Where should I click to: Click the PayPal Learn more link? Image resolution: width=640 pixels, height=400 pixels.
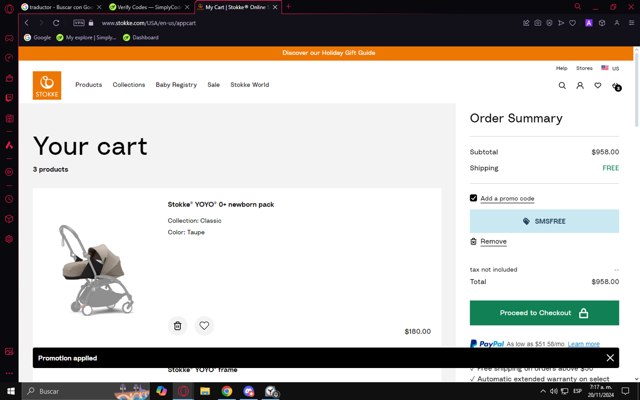(583, 344)
